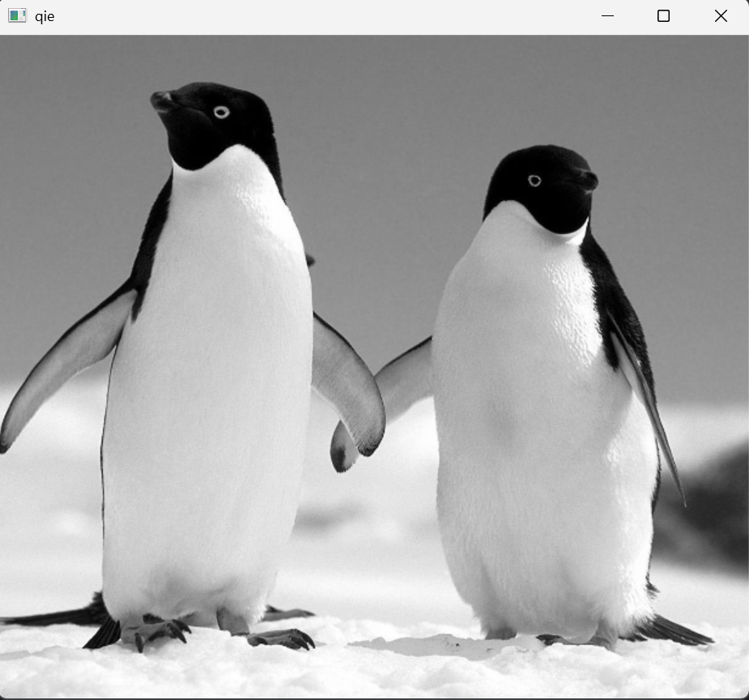Click the grayscale penguin image

pyautogui.click(x=374, y=366)
